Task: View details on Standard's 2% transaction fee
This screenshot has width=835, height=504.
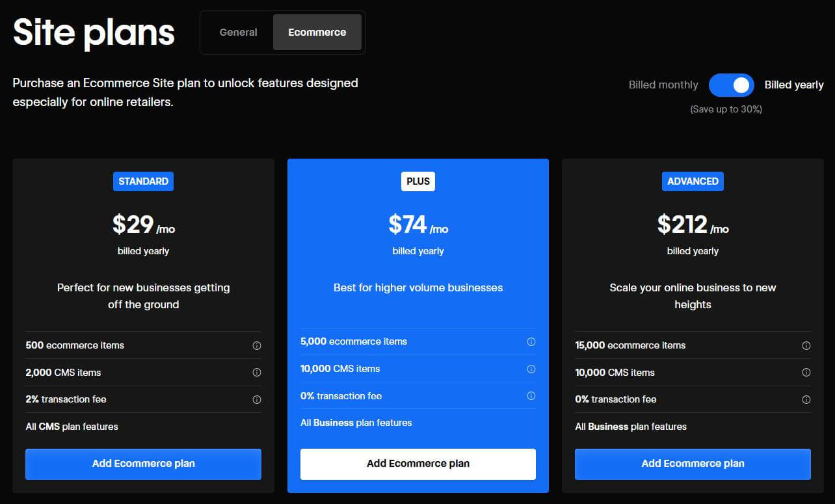Action: 257,399
